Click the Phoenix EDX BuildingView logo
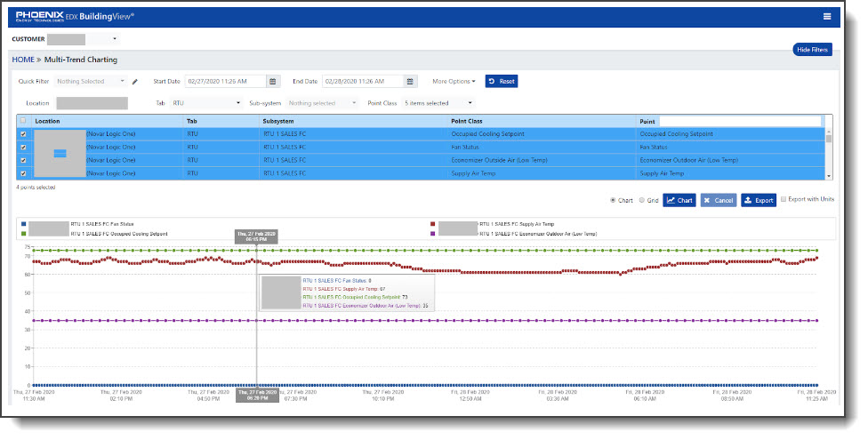 tap(75, 17)
